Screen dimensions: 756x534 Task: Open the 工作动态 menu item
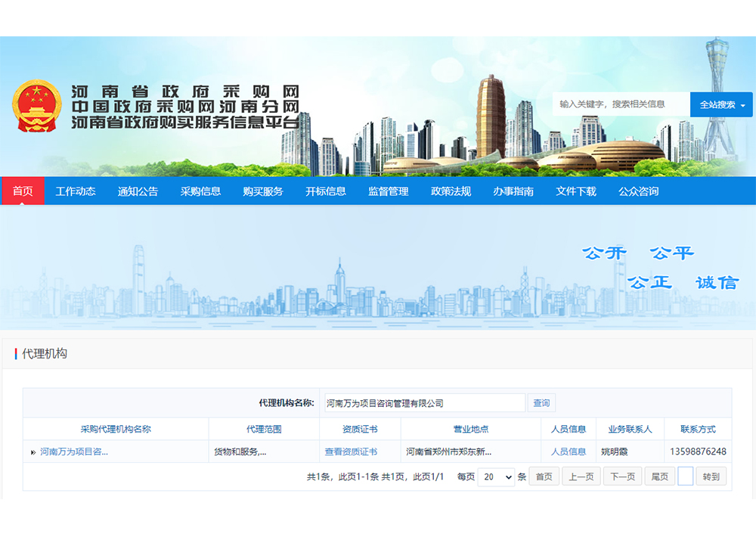[75, 191]
